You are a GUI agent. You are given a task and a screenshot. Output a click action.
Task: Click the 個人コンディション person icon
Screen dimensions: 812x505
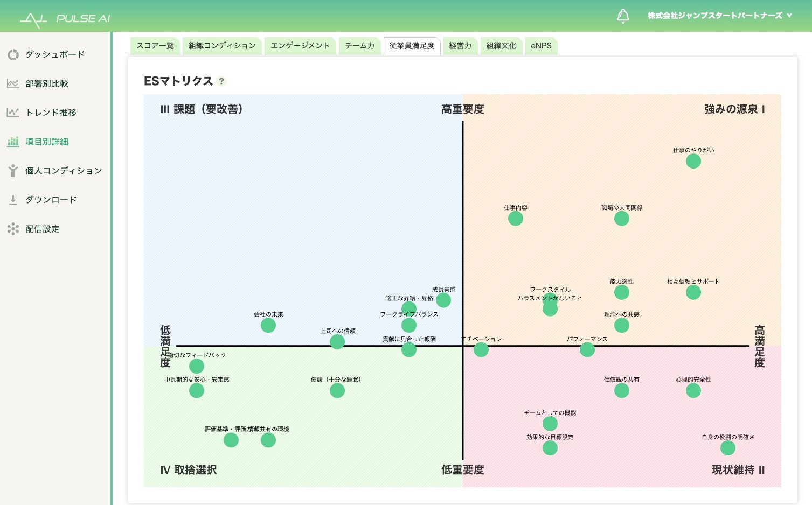(13, 171)
